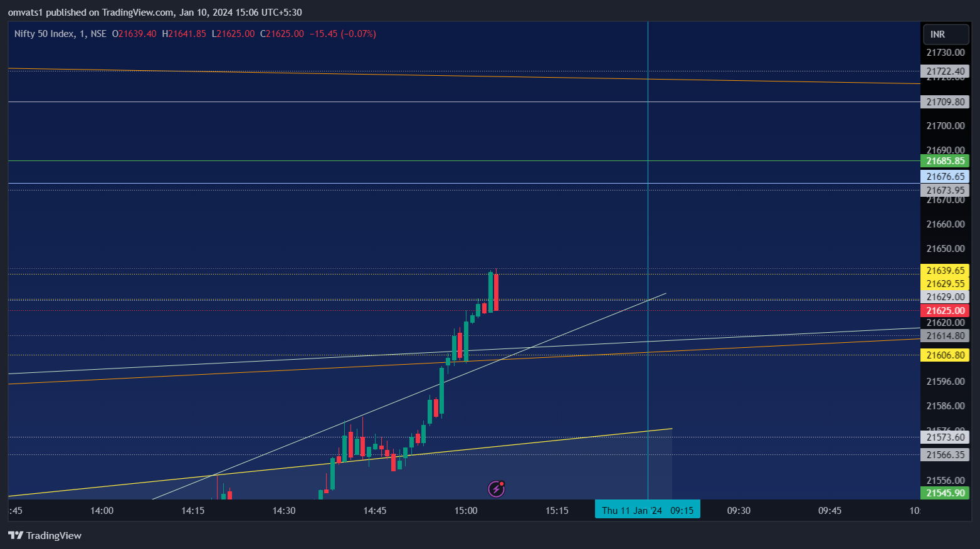
Task: Click the 21673.95 price axis label
Action: tap(945, 191)
